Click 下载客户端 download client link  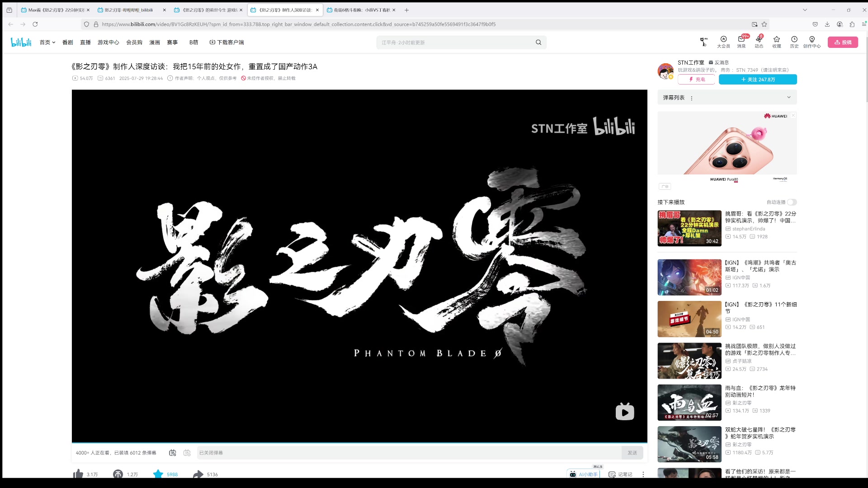coord(226,42)
